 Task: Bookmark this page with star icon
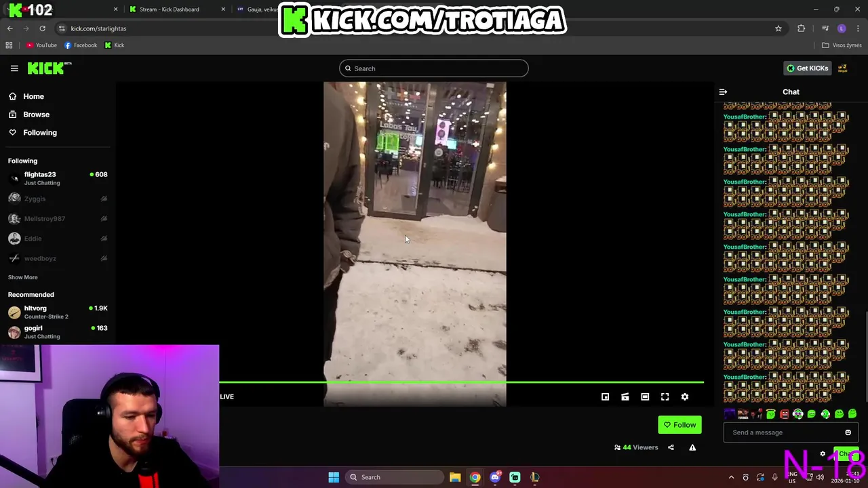(x=778, y=28)
